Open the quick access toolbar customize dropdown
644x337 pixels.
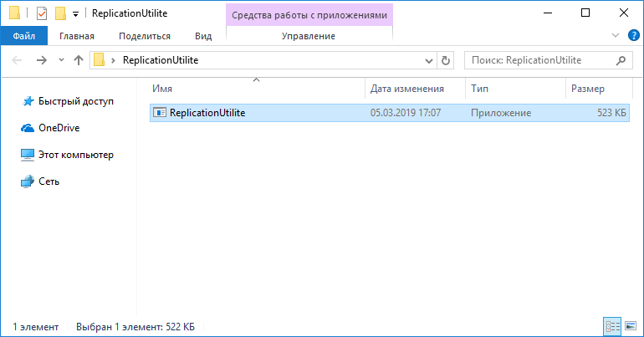pos(75,14)
